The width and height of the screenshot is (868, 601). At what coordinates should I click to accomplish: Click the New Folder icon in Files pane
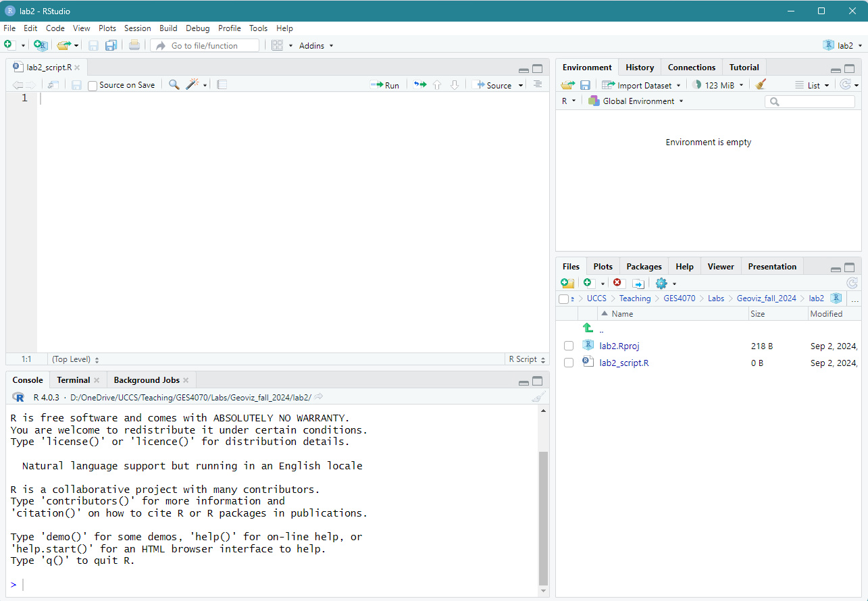[x=567, y=283]
